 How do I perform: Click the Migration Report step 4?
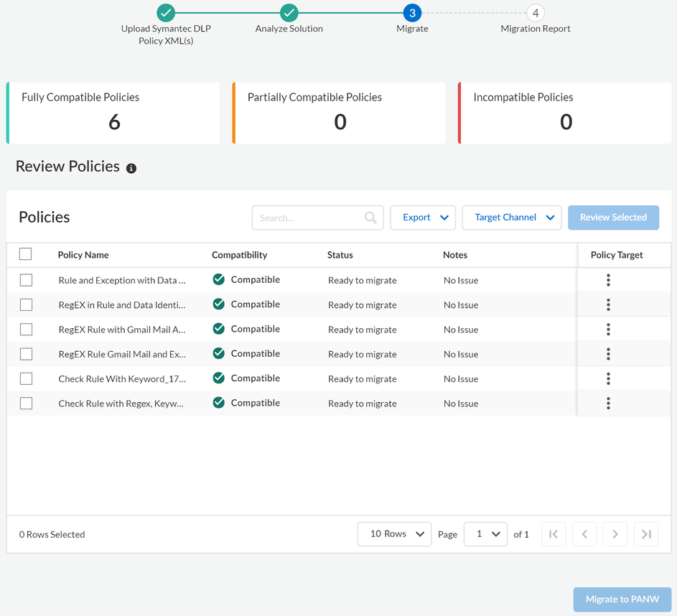click(535, 13)
